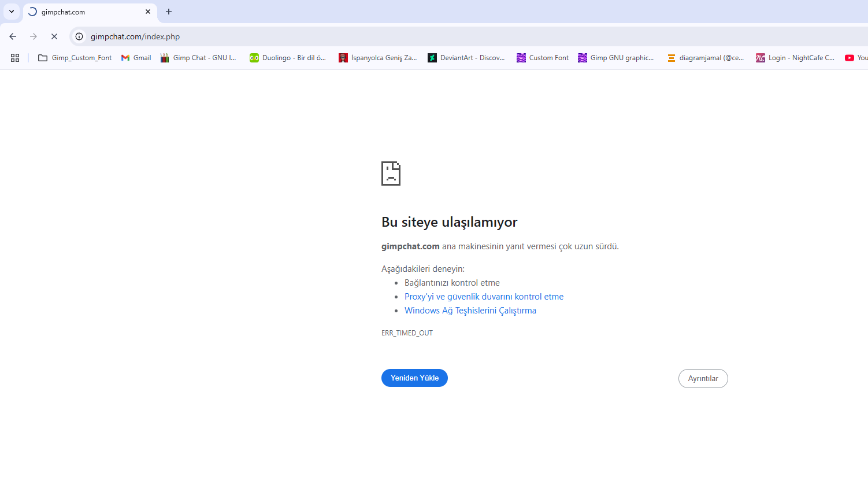Open a new tab with plus icon
868x502 pixels.
click(169, 12)
